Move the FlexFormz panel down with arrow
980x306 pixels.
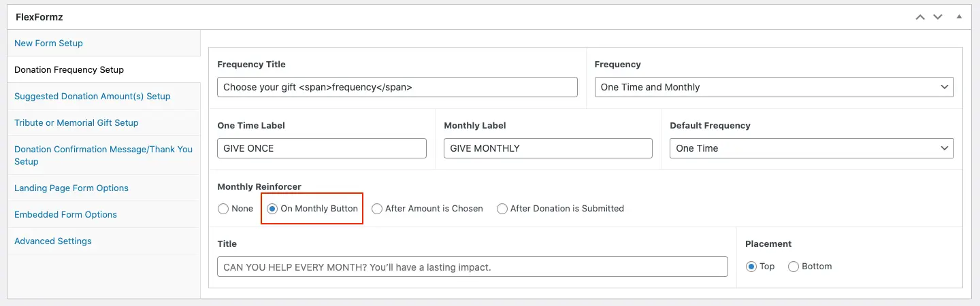(x=936, y=17)
